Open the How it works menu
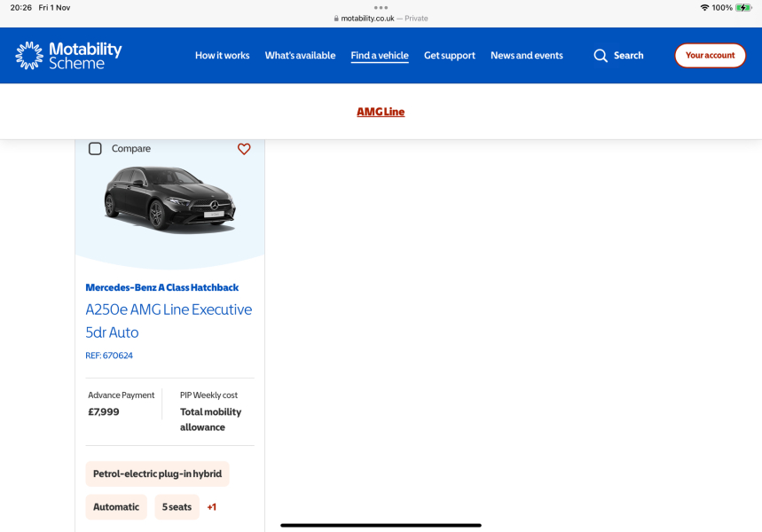 (222, 55)
